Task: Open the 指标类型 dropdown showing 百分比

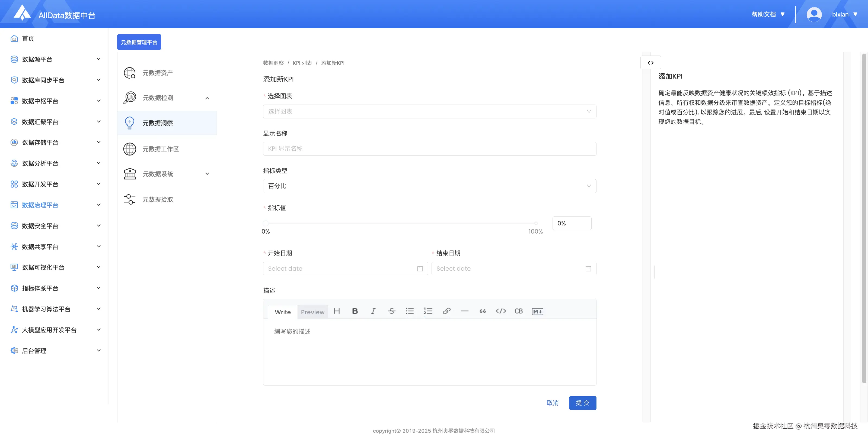Action: [x=429, y=186]
